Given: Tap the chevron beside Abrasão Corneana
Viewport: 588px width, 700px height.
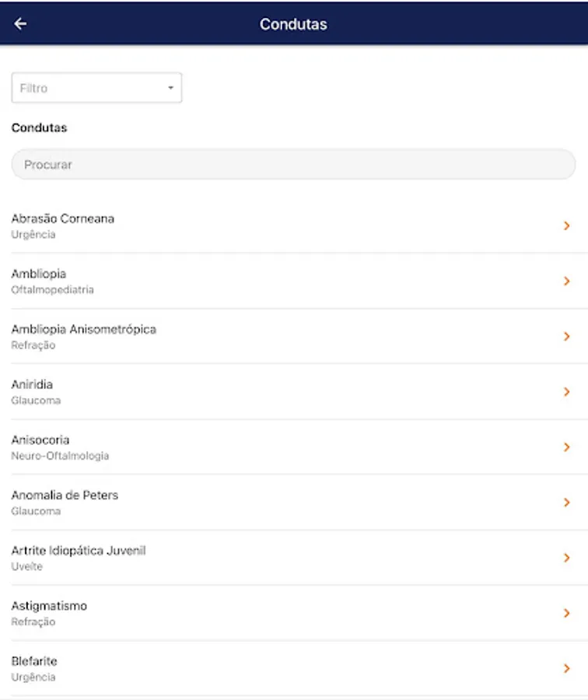Looking at the screenshot, I should [567, 226].
